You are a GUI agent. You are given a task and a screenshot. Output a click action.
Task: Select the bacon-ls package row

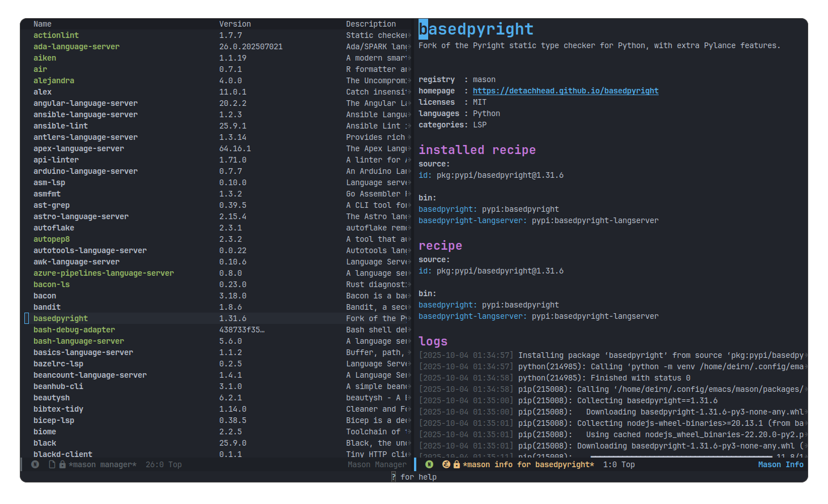217,284
